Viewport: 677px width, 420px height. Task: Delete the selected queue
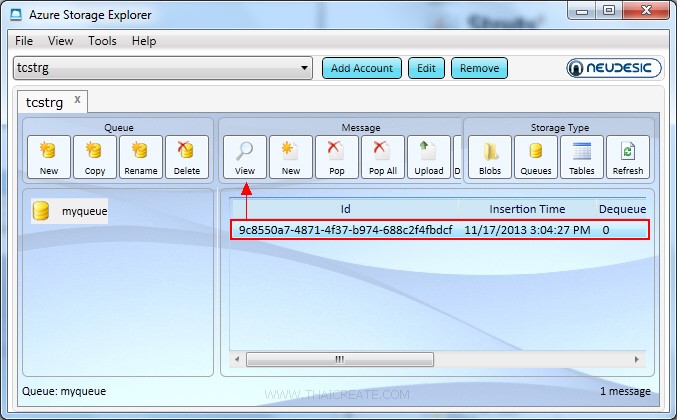coord(187,157)
